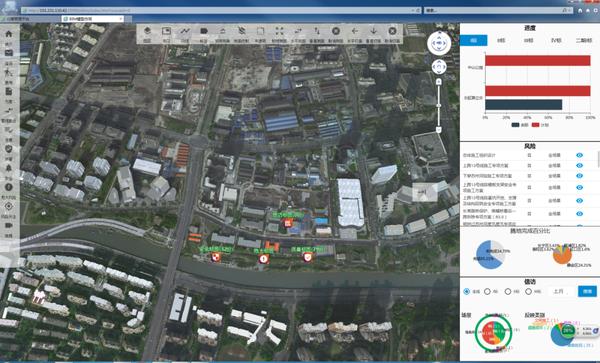The width and height of the screenshot is (600, 363).
Task: Click the bell alert icon in sidebar
Action: pyautogui.click(x=8, y=168)
